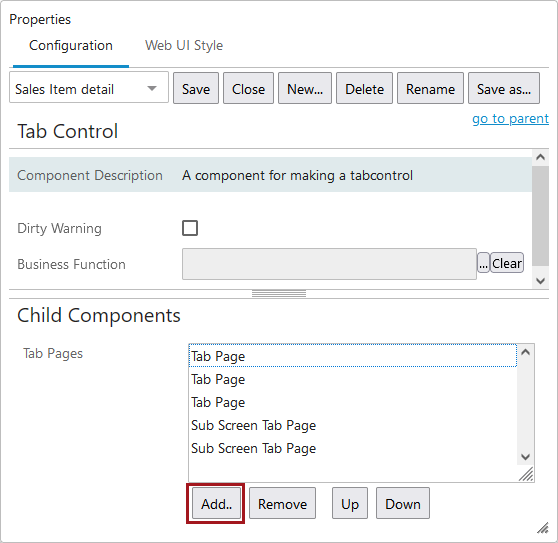Click the Save as... button
The width and height of the screenshot is (558, 543).
tap(504, 88)
